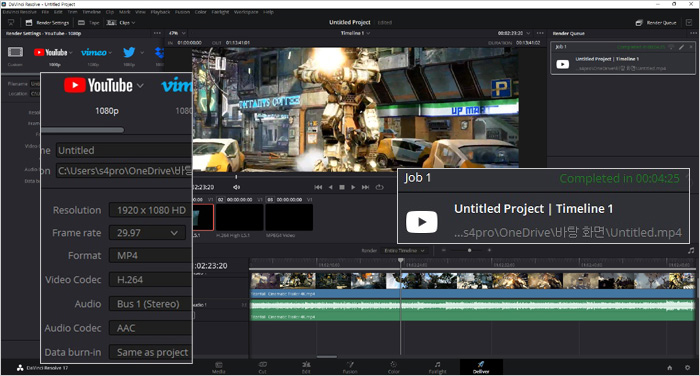
Task: Expand the Vimeo preset resolution arrow
Action: coord(110,53)
